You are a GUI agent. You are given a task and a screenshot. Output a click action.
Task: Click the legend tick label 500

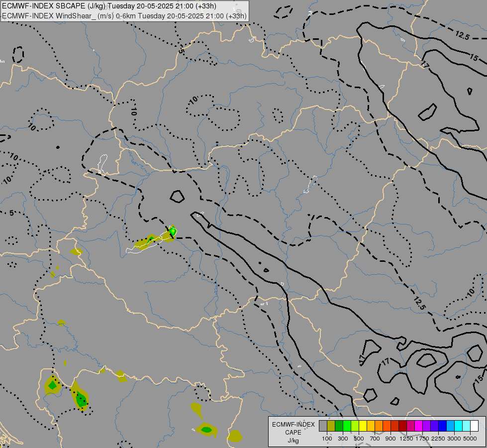(x=359, y=439)
